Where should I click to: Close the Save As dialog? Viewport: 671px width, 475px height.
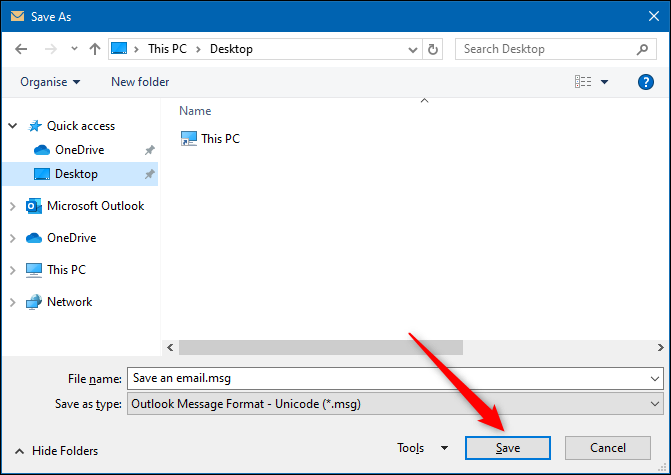(653, 16)
